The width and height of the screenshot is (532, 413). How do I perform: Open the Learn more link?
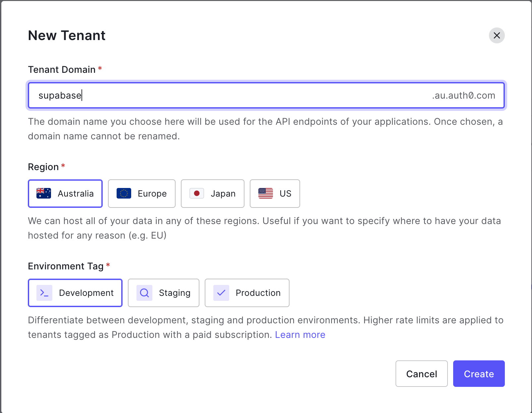tap(300, 335)
